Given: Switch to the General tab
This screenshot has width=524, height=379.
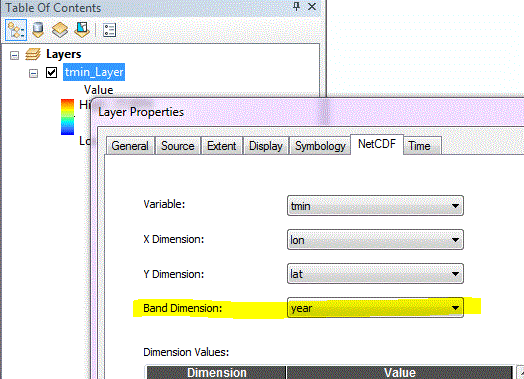Looking at the screenshot, I should 130,146.
